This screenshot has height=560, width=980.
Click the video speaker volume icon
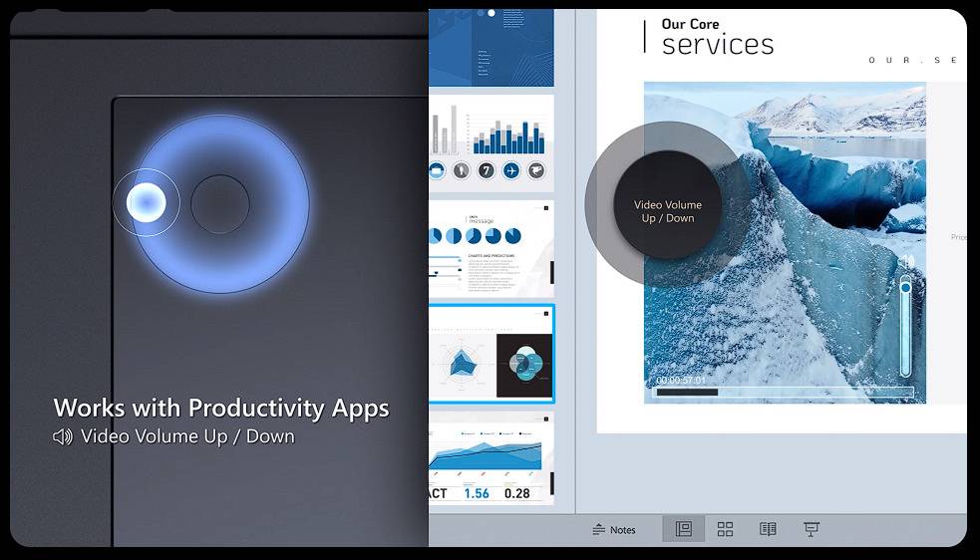(905, 262)
